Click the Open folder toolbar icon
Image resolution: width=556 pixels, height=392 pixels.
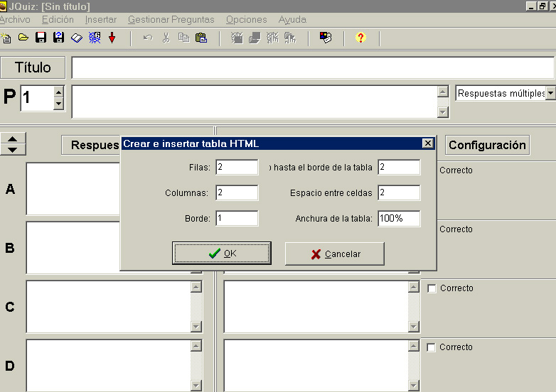(x=23, y=38)
